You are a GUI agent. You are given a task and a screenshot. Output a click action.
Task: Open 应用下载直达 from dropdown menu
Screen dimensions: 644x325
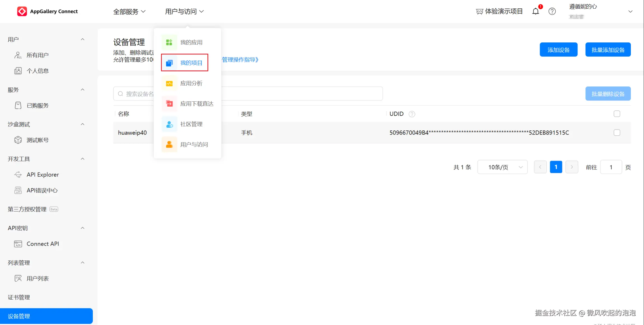pos(197,104)
